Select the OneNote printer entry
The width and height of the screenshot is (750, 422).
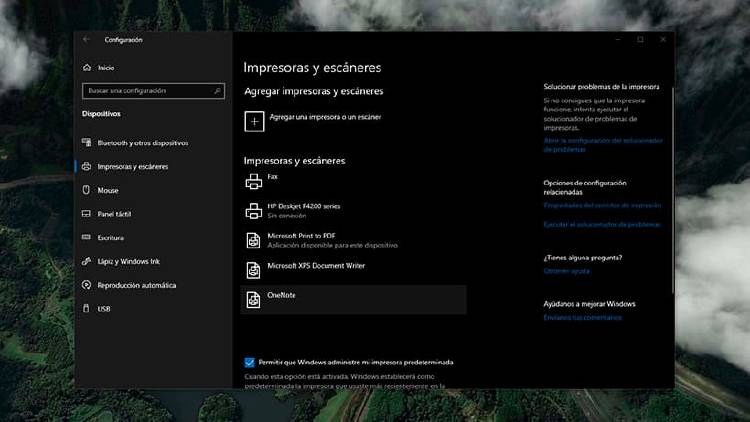[353, 299]
